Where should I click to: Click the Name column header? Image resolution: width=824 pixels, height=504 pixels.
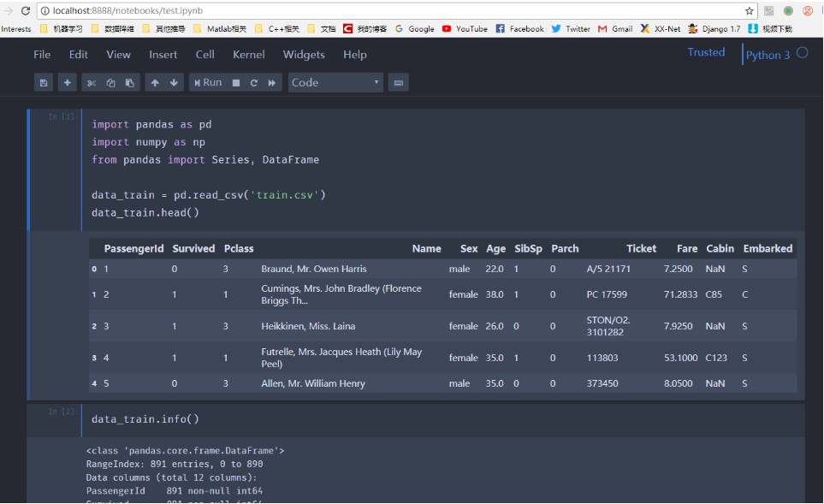tap(426, 249)
